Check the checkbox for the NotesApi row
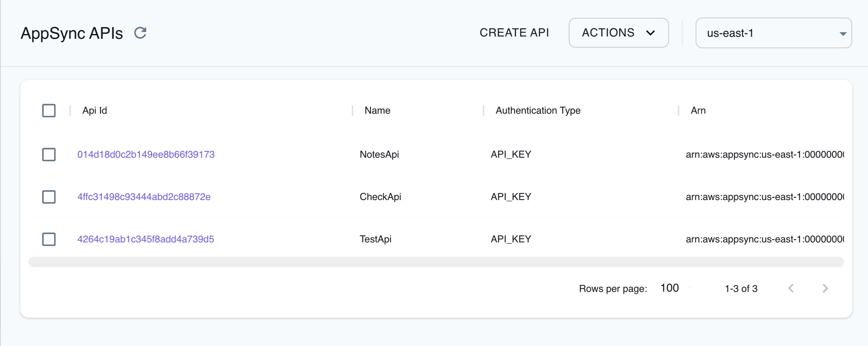868x346 pixels. pyautogui.click(x=49, y=154)
